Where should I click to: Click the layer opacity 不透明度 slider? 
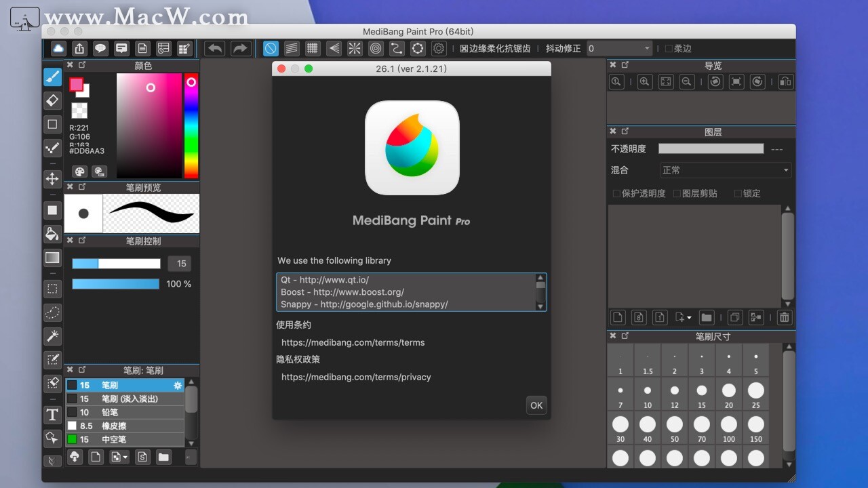click(x=711, y=148)
